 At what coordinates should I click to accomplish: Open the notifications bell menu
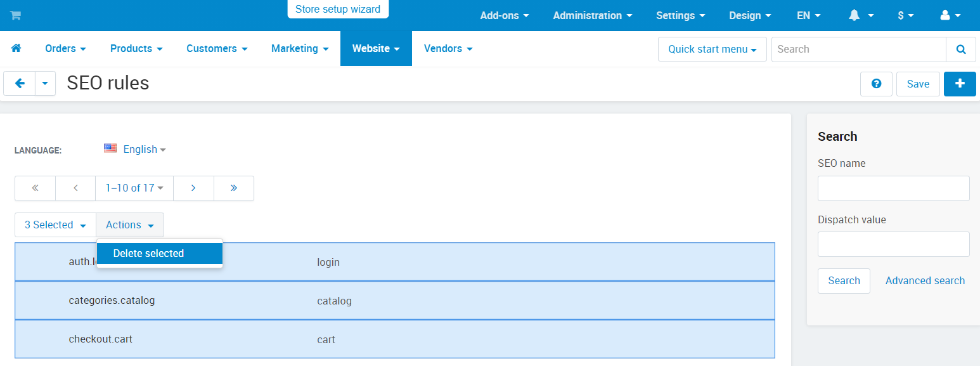861,15
